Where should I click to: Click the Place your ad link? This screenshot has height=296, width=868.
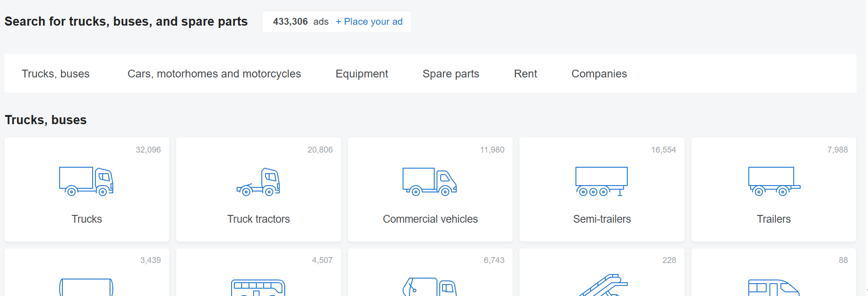(369, 22)
